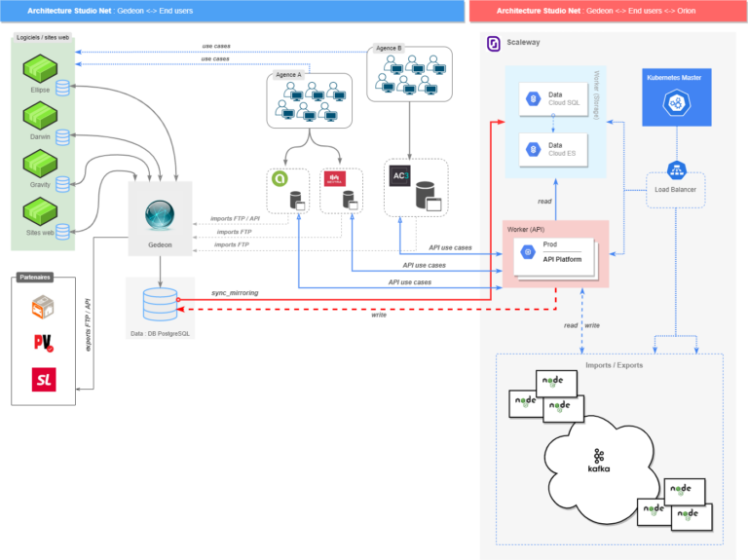Click the Kubernetes Master hexagon icon

click(x=677, y=102)
